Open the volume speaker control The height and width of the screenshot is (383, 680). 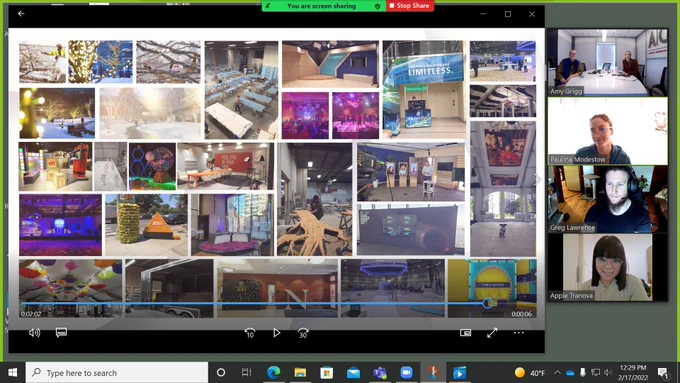[34, 333]
